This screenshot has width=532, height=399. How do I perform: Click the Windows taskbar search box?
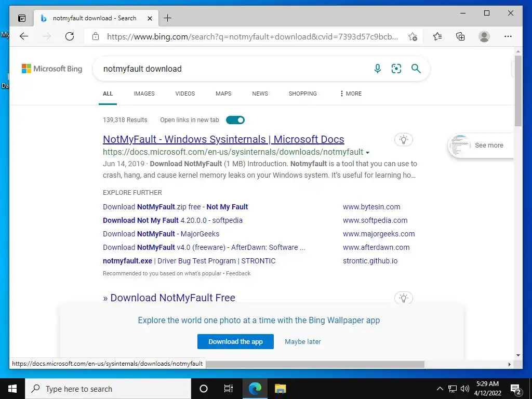108,389
